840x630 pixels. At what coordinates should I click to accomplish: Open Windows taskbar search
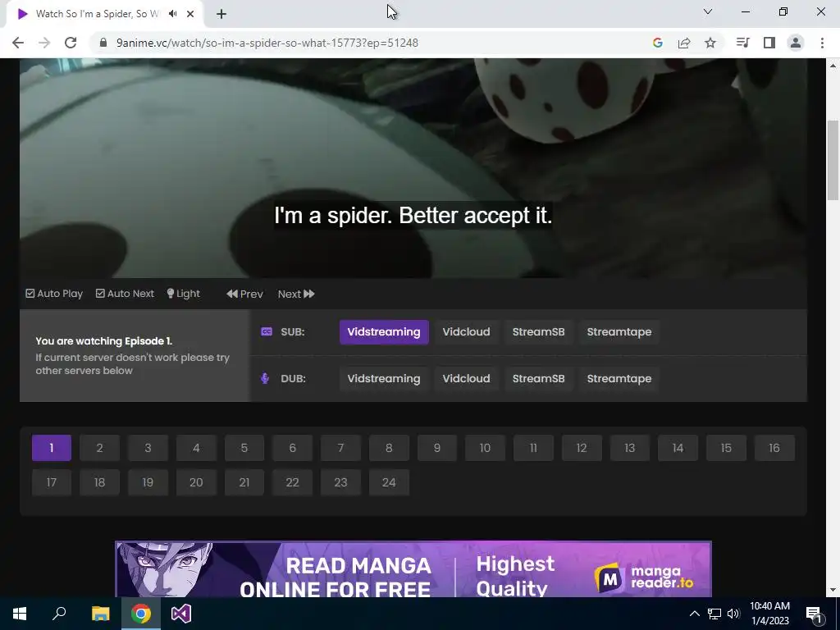(x=59, y=614)
